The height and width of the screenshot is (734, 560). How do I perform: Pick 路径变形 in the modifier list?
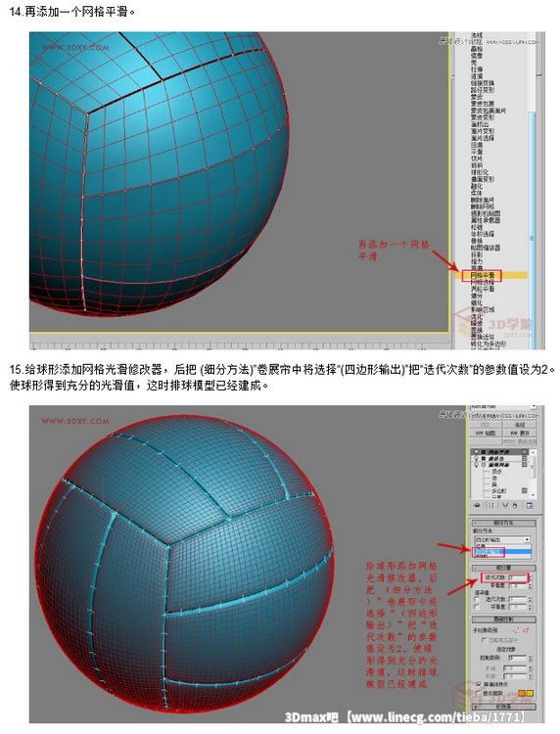click(x=483, y=90)
